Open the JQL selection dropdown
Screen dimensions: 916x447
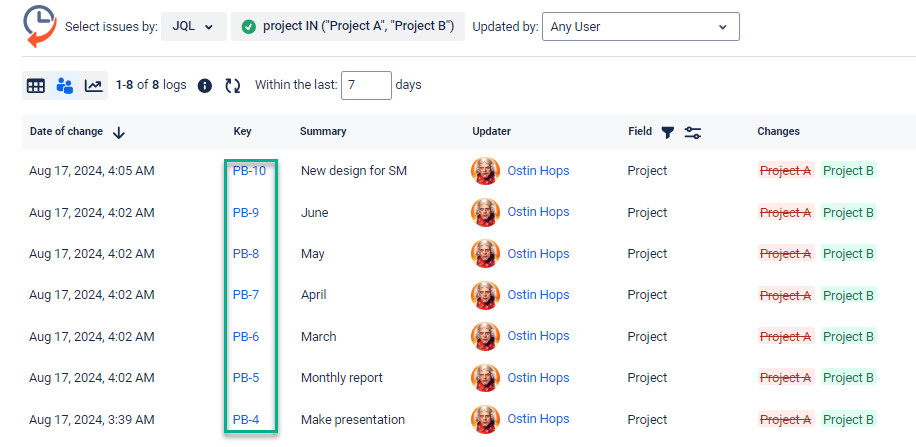click(195, 27)
